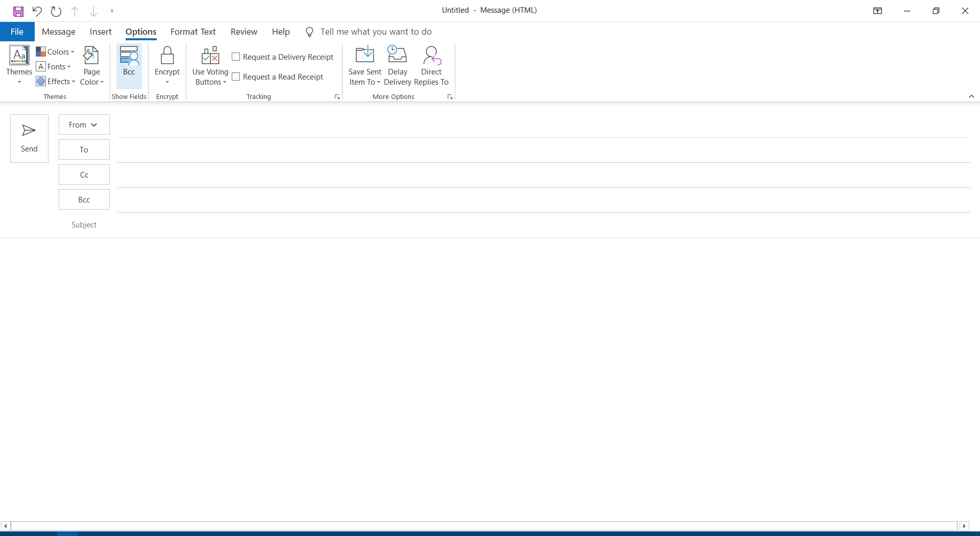Expand the Effects theme dropdown
980x536 pixels.
point(56,81)
